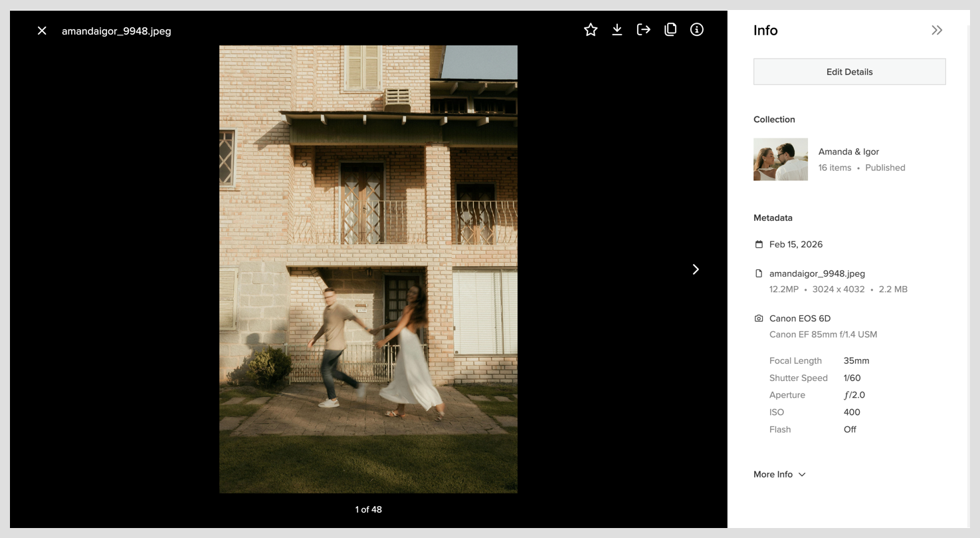
Task: Select the ISO 400 value
Action: click(x=852, y=412)
